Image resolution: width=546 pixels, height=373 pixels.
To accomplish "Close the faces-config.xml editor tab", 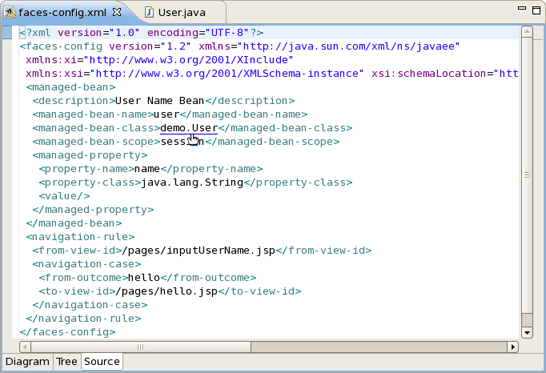I will (117, 12).
